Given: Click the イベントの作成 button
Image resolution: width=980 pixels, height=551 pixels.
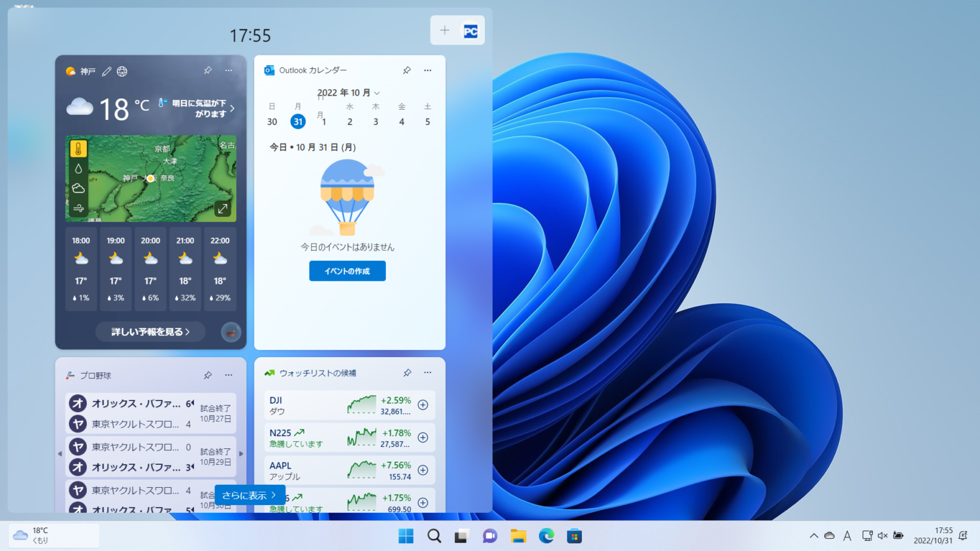Looking at the screenshot, I should tap(347, 270).
